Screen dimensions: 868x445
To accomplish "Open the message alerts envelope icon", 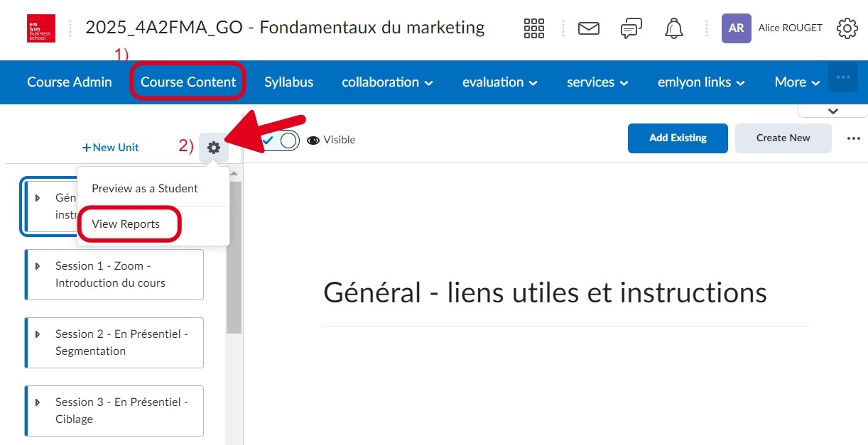I will click(589, 28).
